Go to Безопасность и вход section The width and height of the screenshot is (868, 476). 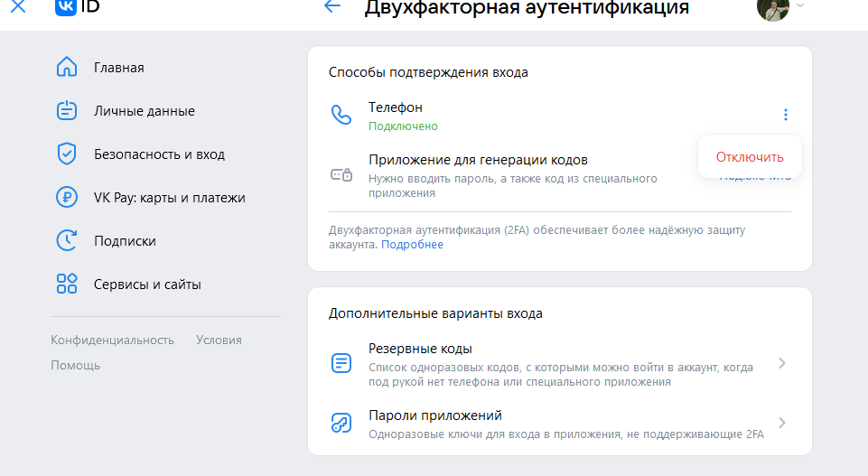(x=159, y=154)
